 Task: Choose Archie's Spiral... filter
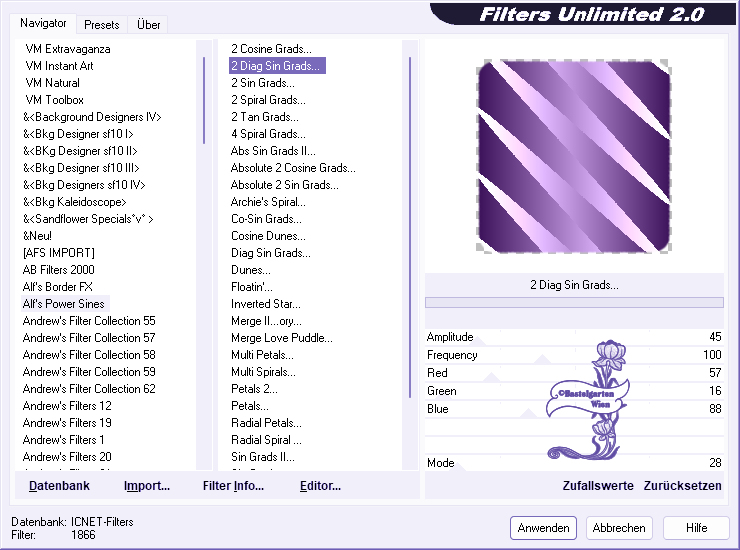[269, 202]
